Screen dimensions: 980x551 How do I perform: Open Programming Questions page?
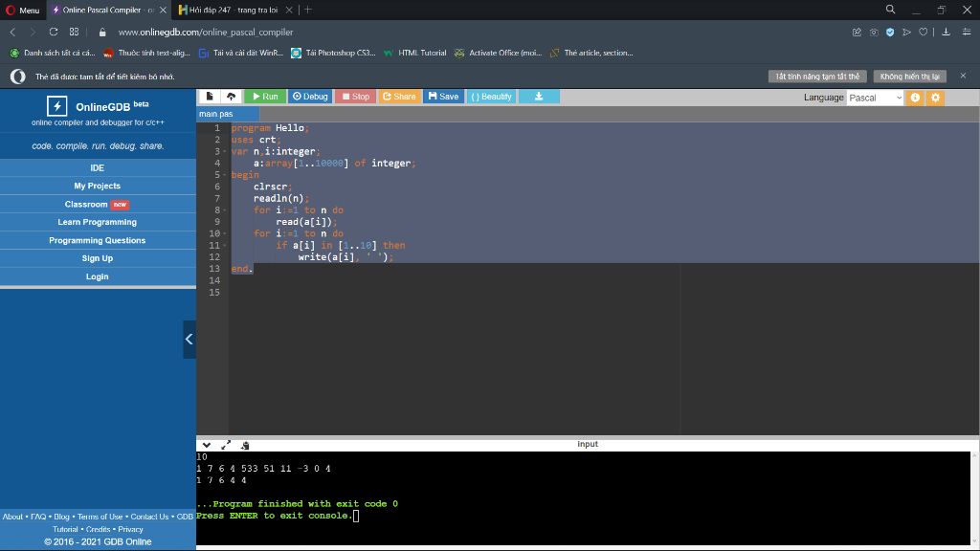(98, 240)
